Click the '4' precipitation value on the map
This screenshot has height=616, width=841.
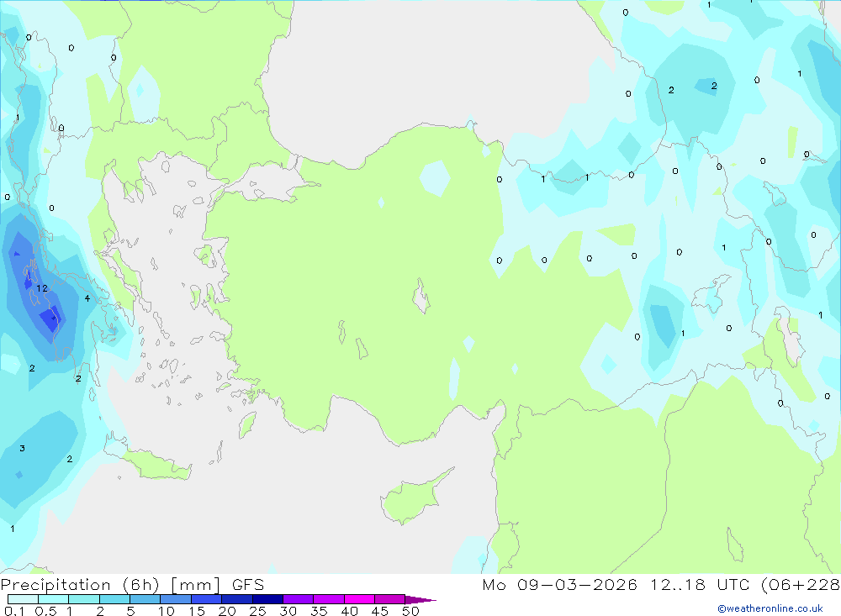87,298
